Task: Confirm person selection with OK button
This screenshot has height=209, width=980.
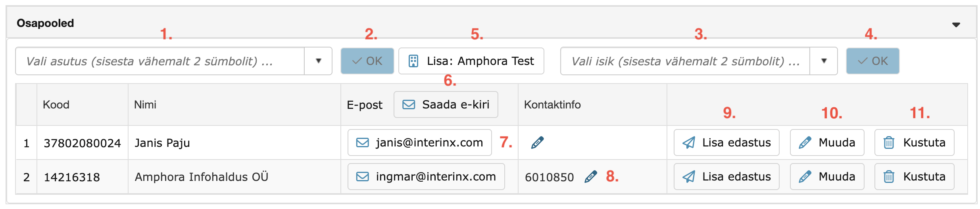Action: (x=872, y=61)
